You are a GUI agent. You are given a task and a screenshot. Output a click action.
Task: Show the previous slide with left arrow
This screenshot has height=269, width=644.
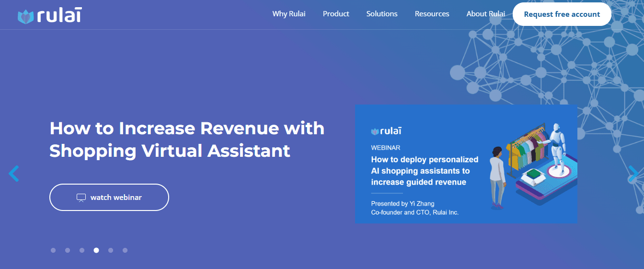pos(13,173)
